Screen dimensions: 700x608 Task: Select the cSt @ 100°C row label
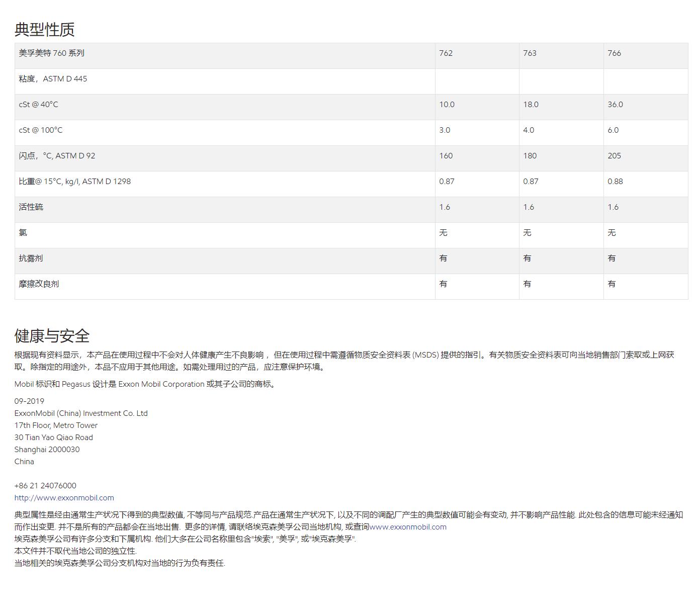click(x=41, y=130)
